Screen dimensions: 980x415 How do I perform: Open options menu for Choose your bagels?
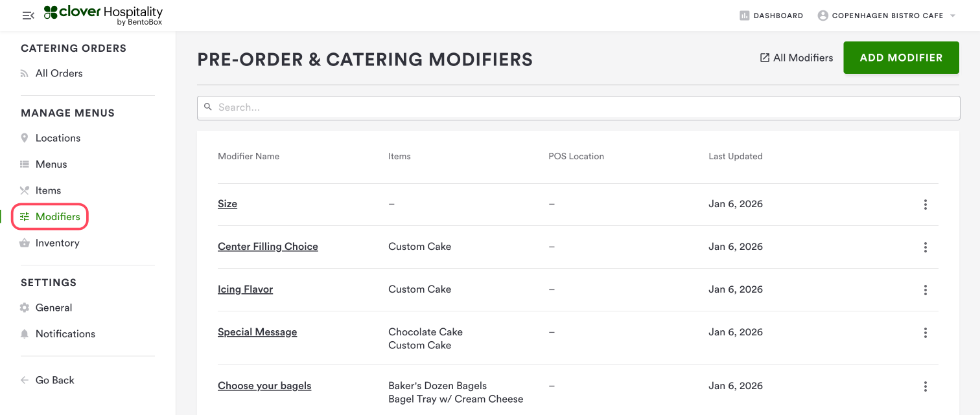925,387
